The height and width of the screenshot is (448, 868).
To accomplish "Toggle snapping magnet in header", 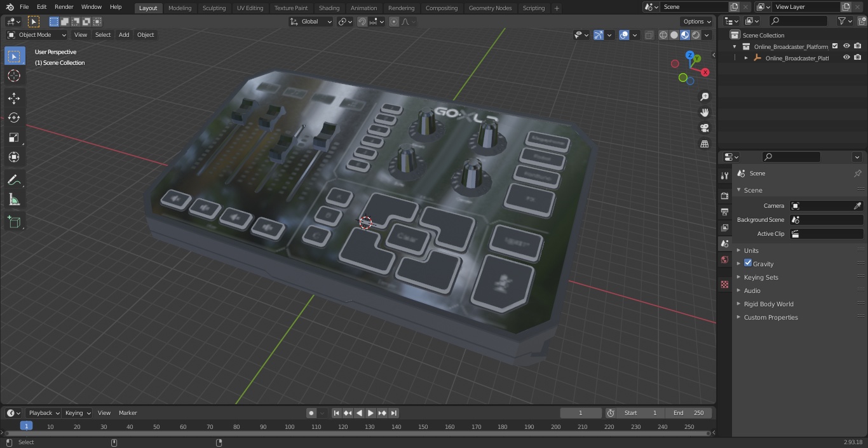I will 362,22.
